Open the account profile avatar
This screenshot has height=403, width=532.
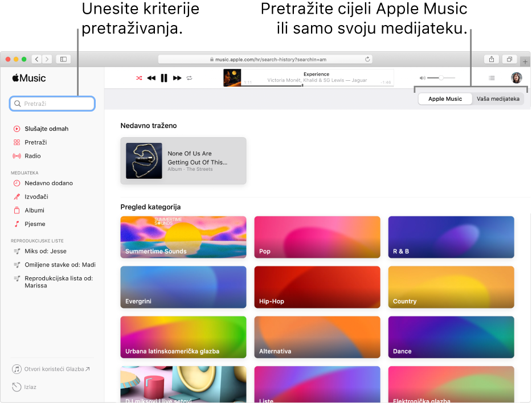click(x=517, y=77)
